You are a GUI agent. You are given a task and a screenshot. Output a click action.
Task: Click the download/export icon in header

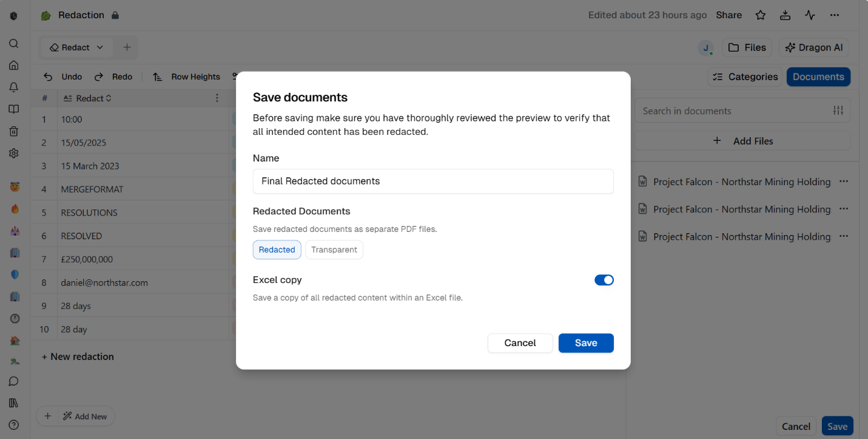pyautogui.click(x=785, y=15)
